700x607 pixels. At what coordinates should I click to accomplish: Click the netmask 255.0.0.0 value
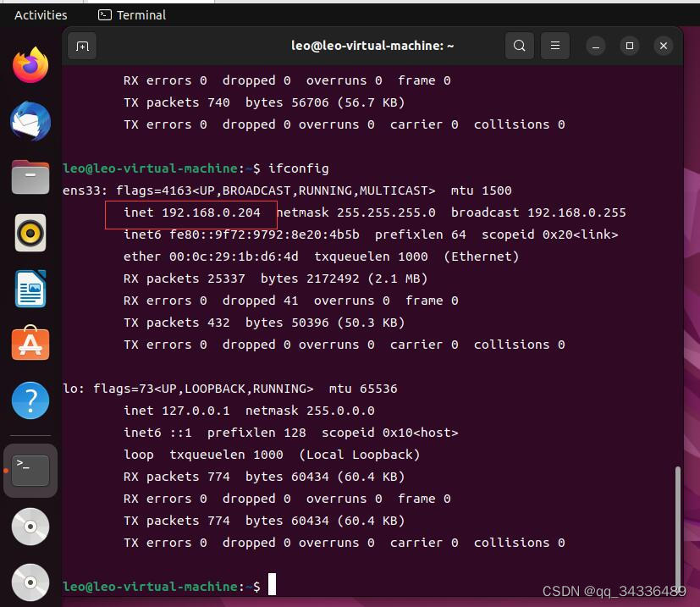(310, 411)
